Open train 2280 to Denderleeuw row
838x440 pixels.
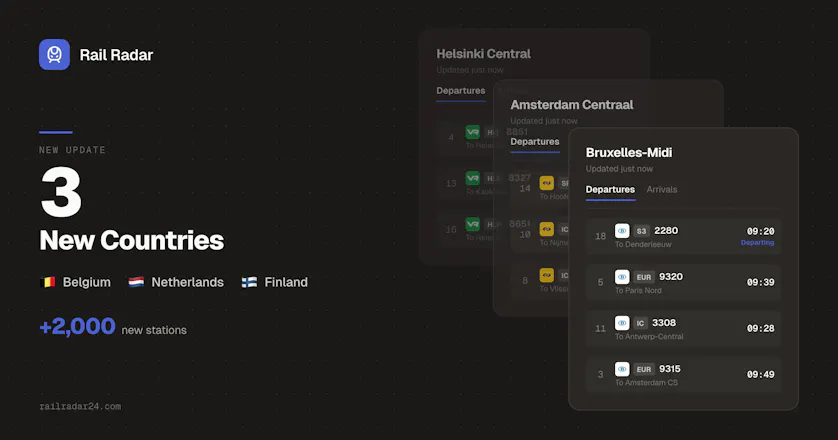pyautogui.click(x=684, y=236)
